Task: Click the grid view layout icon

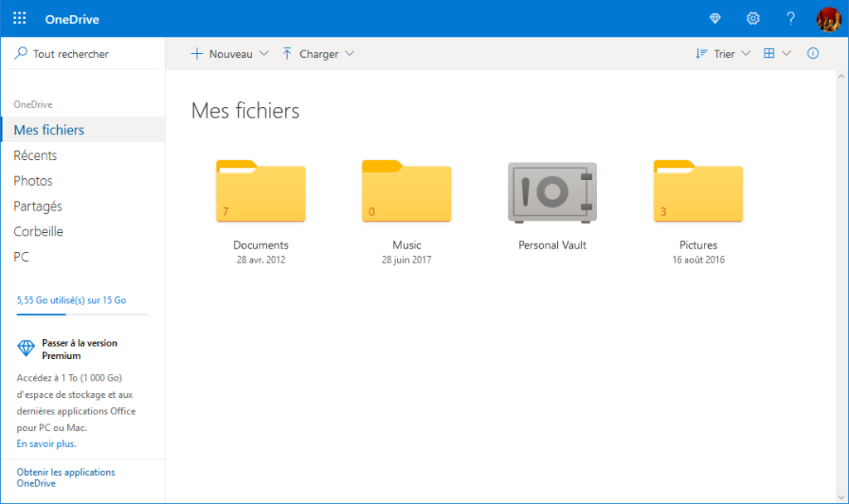Action: pos(769,53)
